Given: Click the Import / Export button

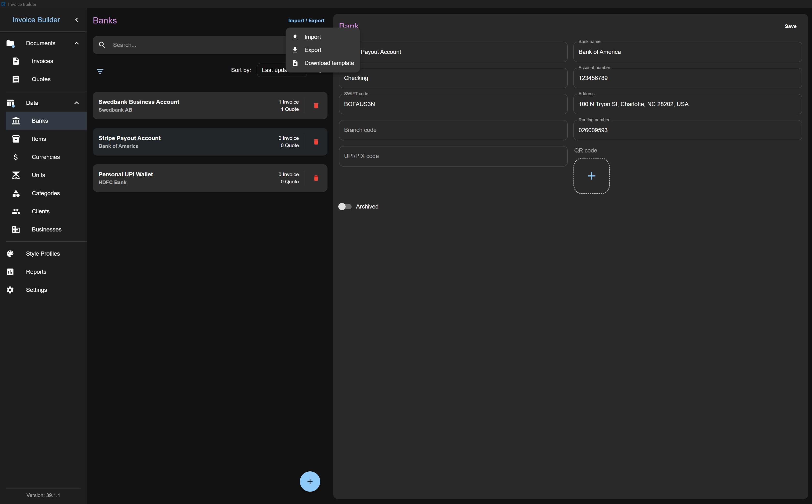Looking at the screenshot, I should (306, 20).
